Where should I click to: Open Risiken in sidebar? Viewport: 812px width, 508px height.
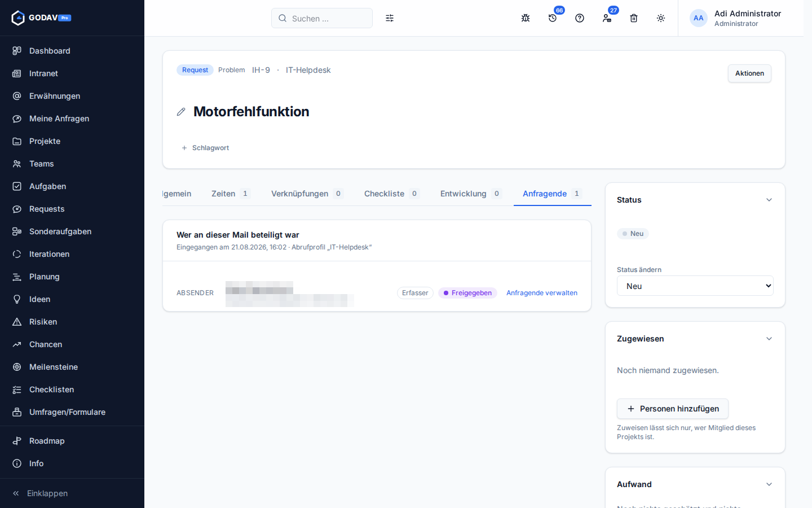pos(72,322)
